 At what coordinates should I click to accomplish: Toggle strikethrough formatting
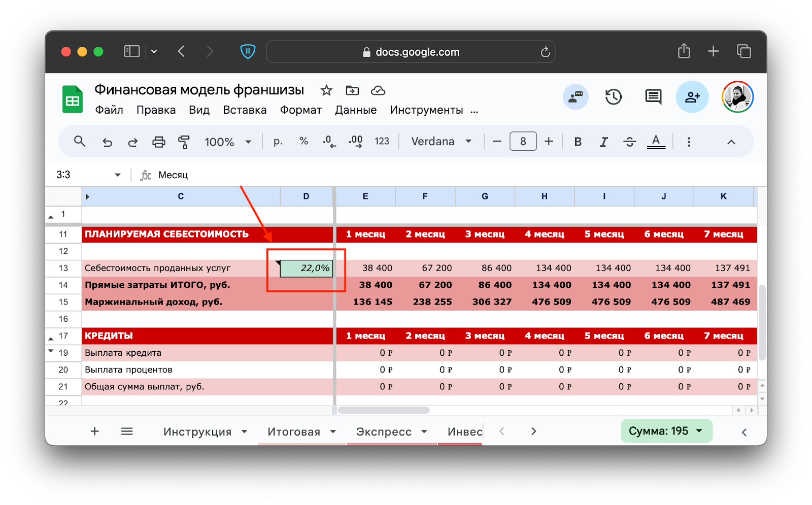click(629, 142)
